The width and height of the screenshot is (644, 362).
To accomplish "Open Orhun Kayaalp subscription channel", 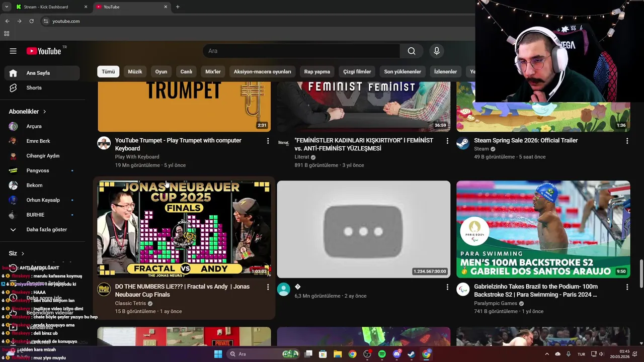I will coord(42,200).
